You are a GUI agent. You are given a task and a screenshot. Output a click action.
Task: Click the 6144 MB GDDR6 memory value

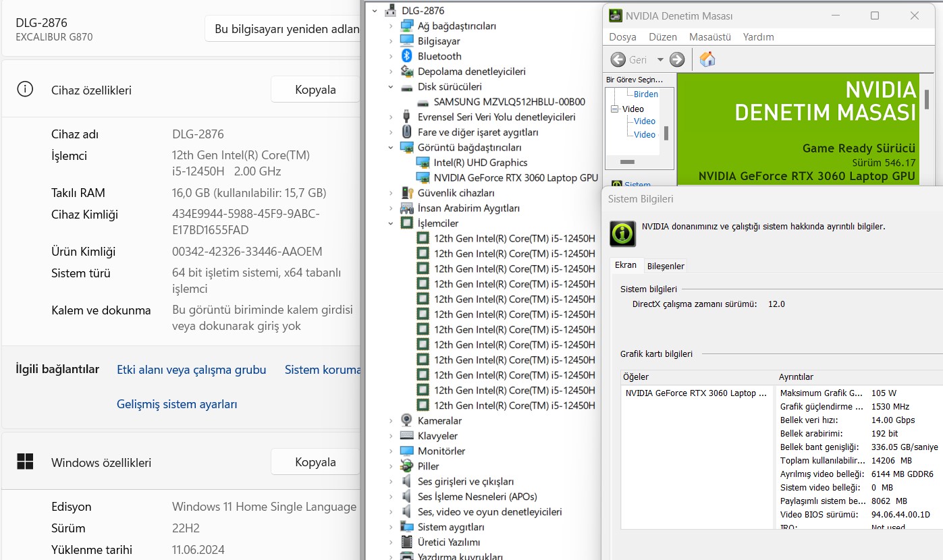[x=902, y=474]
